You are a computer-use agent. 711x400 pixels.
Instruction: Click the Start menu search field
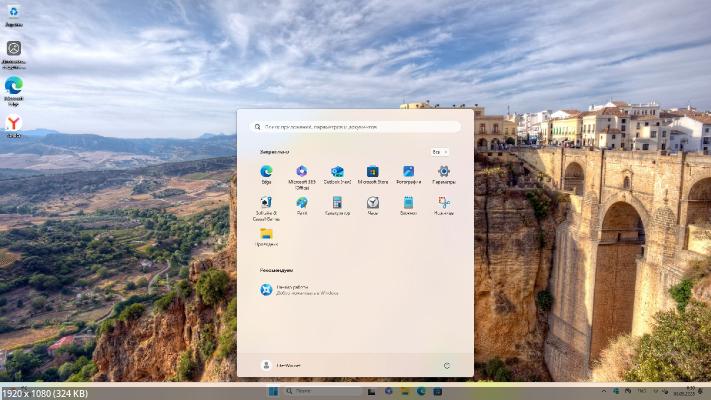tap(355, 127)
